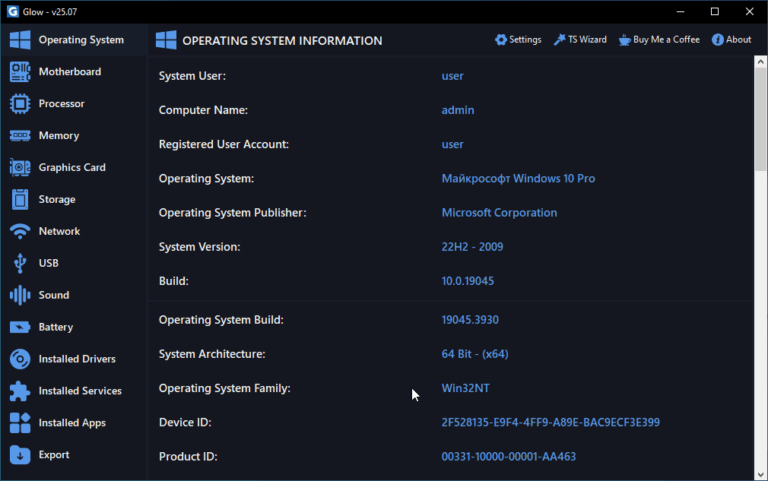Viewport: 768px width, 481px height.
Task: Open the Battery section label
Action: [x=56, y=327]
